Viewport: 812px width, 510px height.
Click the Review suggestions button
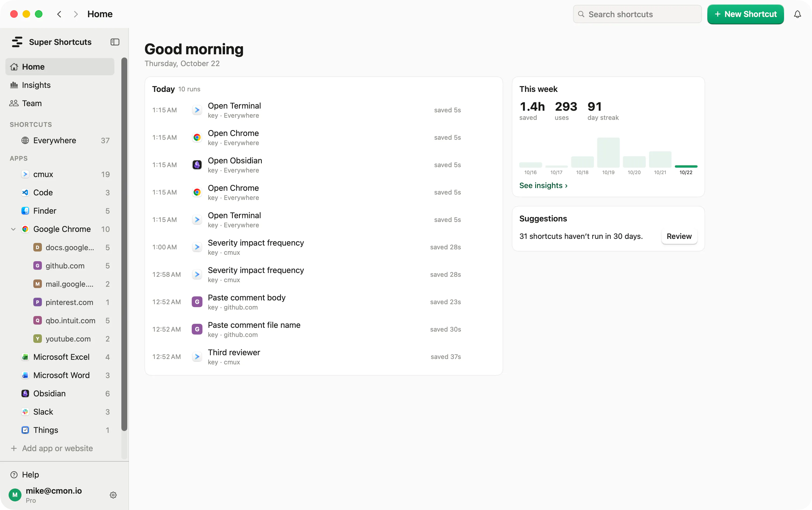coord(679,236)
